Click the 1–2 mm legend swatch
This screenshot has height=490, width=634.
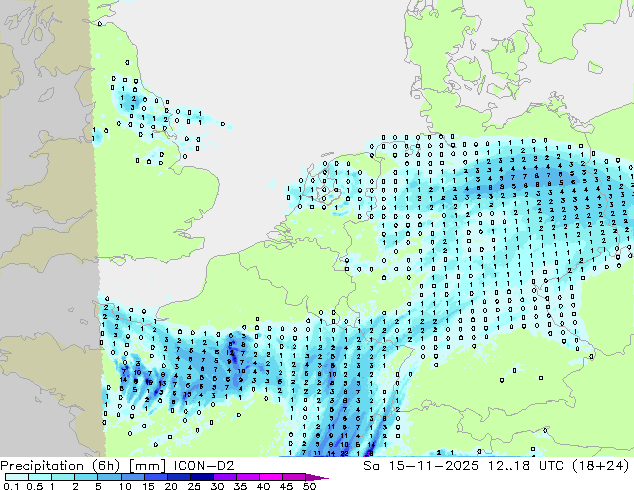(x=63, y=477)
